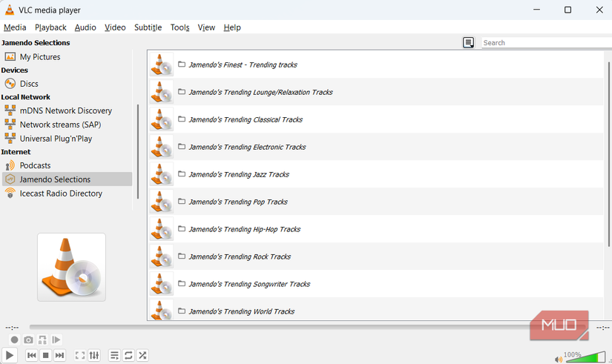Click folder icon beside Trending Classical Tracks

(x=182, y=119)
